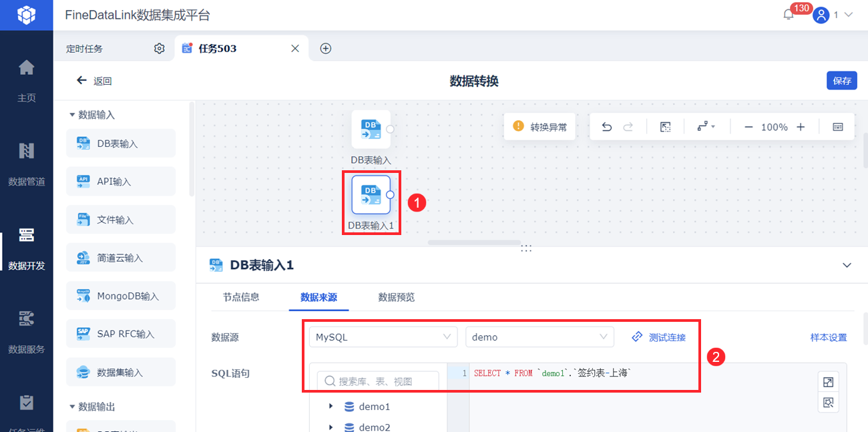Select the DB表输入1 node on canvas

pyautogui.click(x=371, y=194)
